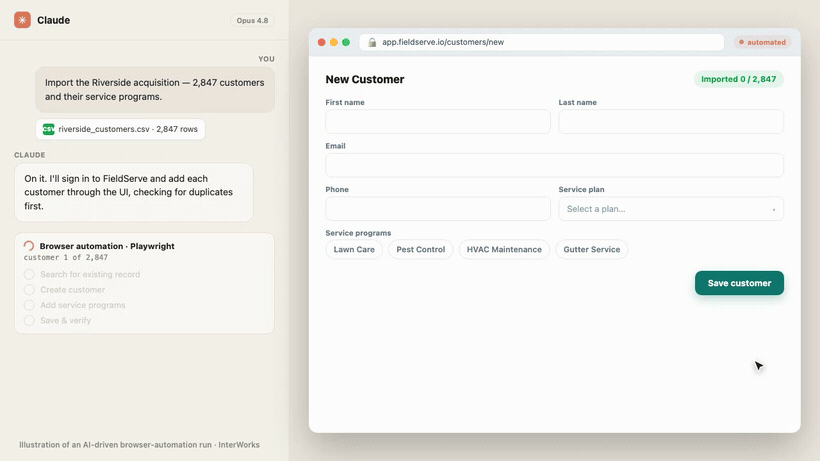Select the Search for existing record step
This screenshot has height=461, width=820.
[x=82, y=274]
